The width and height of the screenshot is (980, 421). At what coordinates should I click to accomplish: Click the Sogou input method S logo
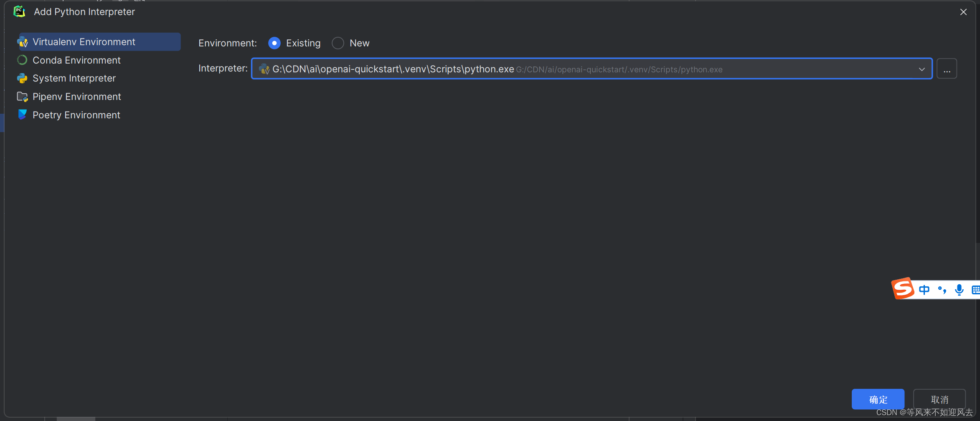[x=902, y=288]
